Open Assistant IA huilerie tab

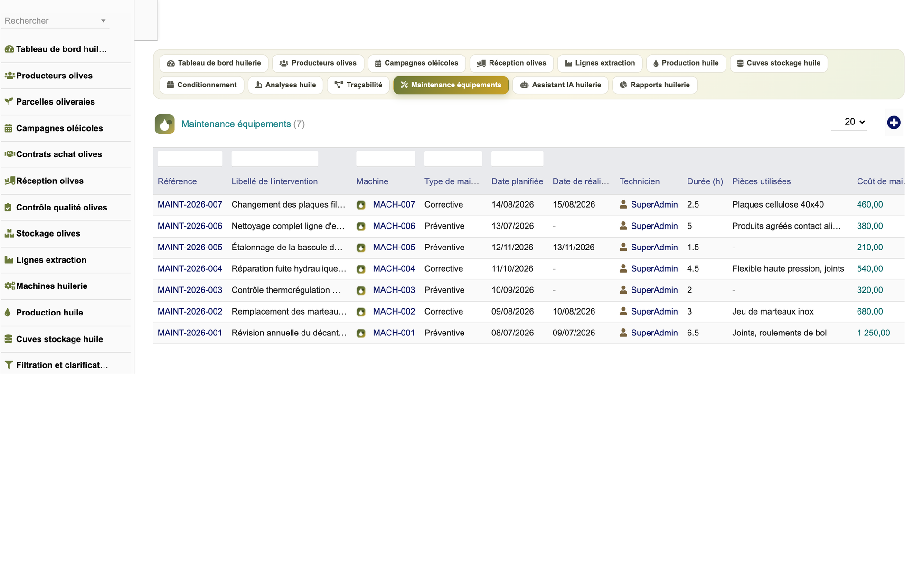coord(560,85)
